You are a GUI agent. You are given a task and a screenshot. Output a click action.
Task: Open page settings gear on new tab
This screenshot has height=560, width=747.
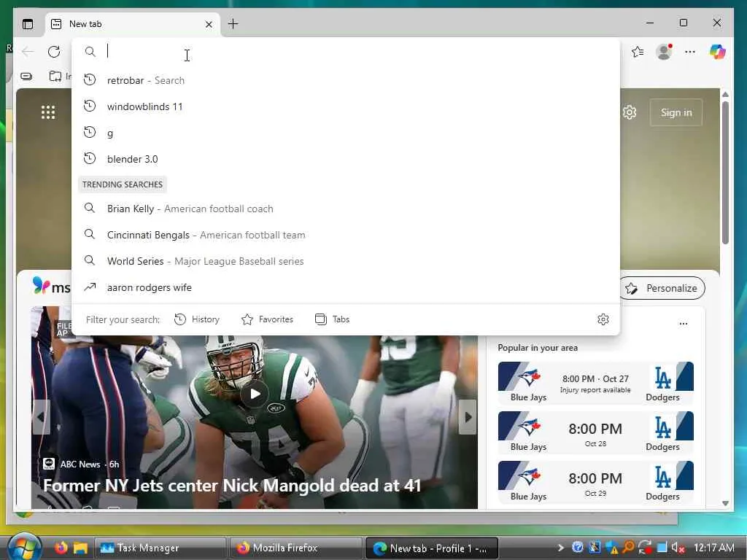click(630, 112)
